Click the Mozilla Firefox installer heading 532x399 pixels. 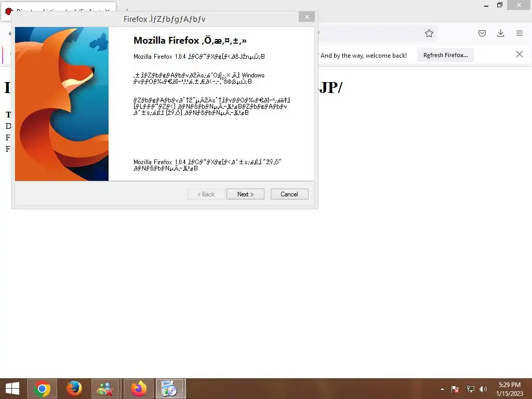[190, 41]
